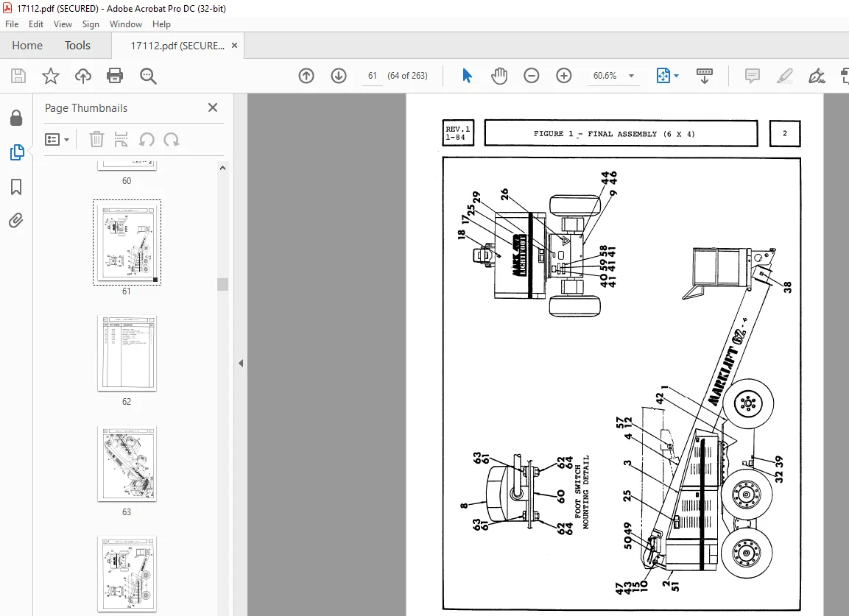Add a comment note
The height and width of the screenshot is (616, 849).
click(x=752, y=76)
